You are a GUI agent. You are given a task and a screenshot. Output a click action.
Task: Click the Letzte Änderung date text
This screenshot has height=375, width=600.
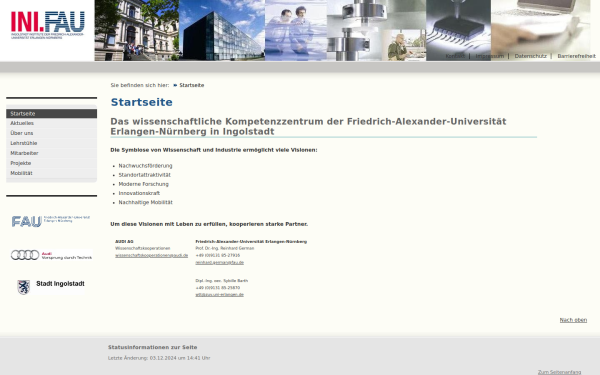click(159, 358)
